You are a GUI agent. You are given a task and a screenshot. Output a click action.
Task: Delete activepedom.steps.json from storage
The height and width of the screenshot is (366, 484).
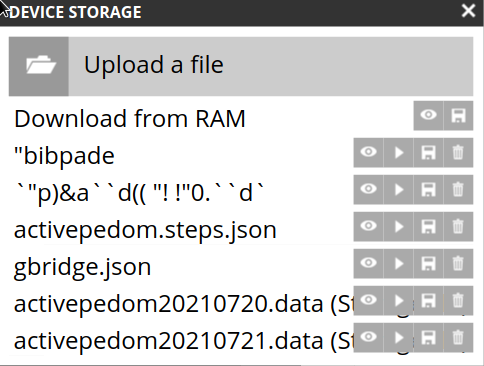click(x=458, y=227)
